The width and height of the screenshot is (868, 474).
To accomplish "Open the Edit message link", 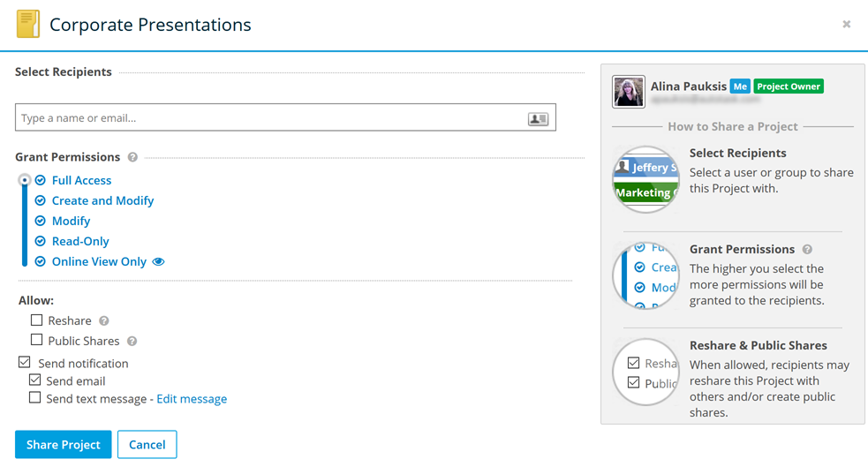I will click(192, 399).
